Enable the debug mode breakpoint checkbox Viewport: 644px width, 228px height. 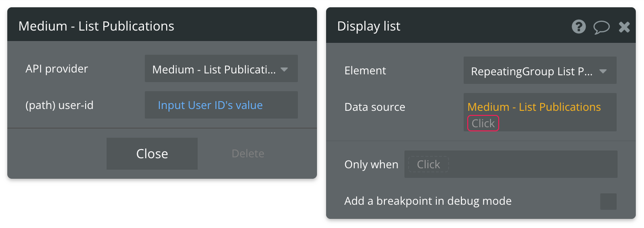[x=608, y=201]
